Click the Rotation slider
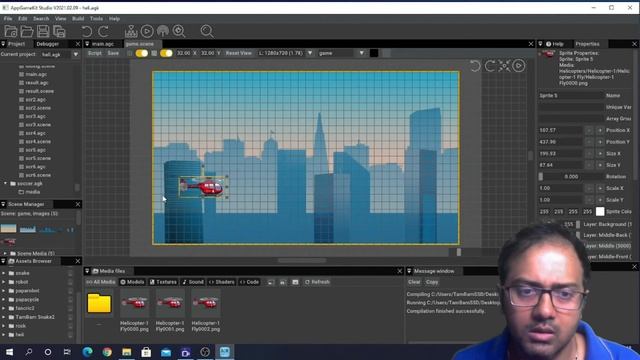This screenshot has height=360, width=640. (570, 177)
